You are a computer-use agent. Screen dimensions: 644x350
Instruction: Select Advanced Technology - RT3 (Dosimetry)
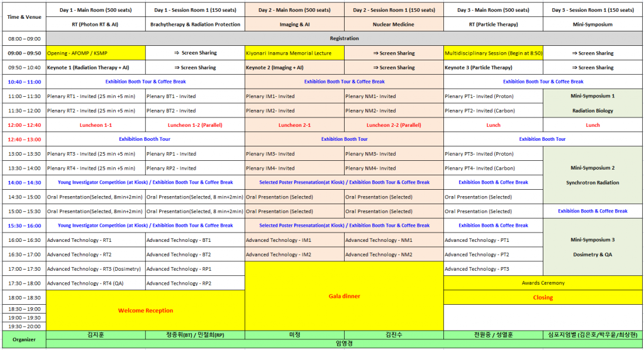click(x=96, y=269)
